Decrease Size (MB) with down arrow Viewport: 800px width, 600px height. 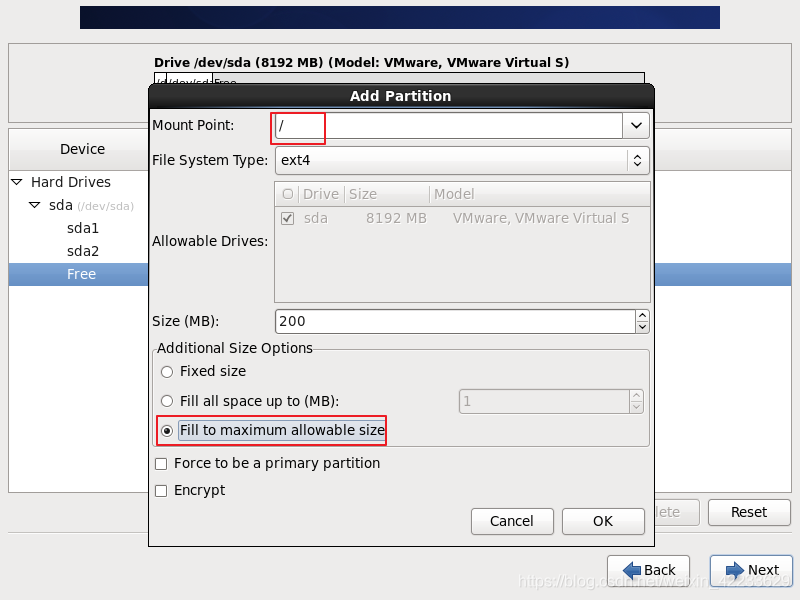(x=642, y=328)
